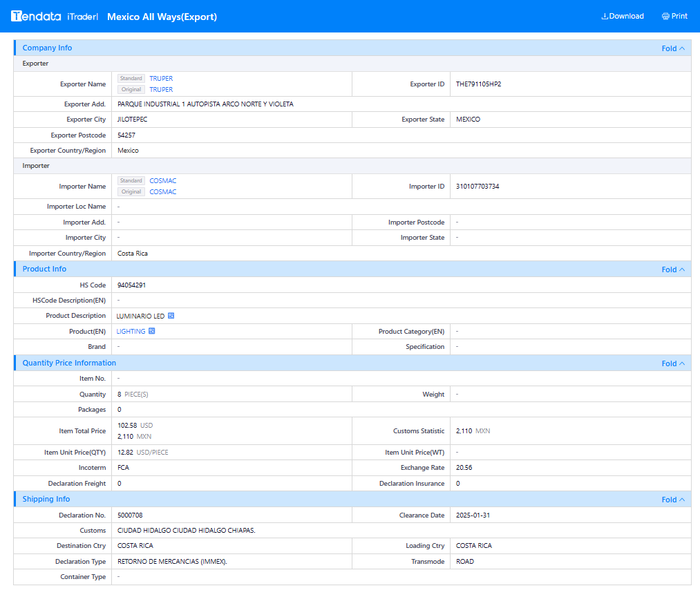The width and height of the screenshot is (700, 597).
Task: Click importer country value Costa Rica
Action: coord(133,254)
